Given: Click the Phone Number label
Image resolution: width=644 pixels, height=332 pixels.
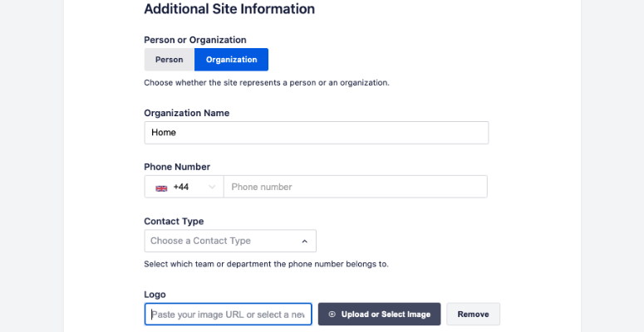Looking at the screenshot, I should [177, 167].
